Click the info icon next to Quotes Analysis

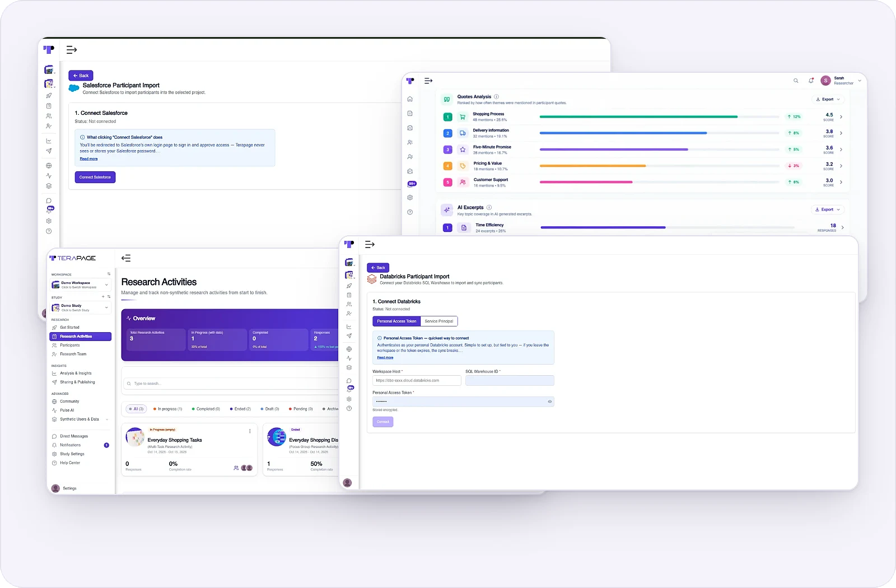496,96
